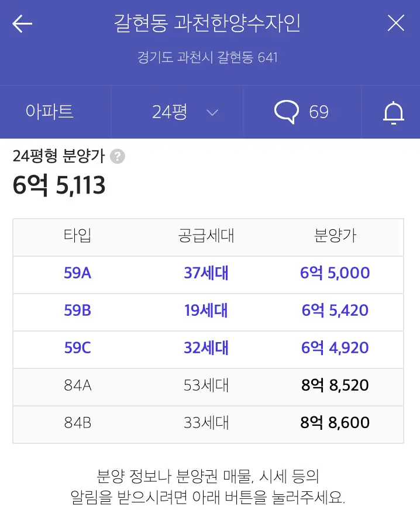Select the 아파트 tab

[x=50, y=112]
